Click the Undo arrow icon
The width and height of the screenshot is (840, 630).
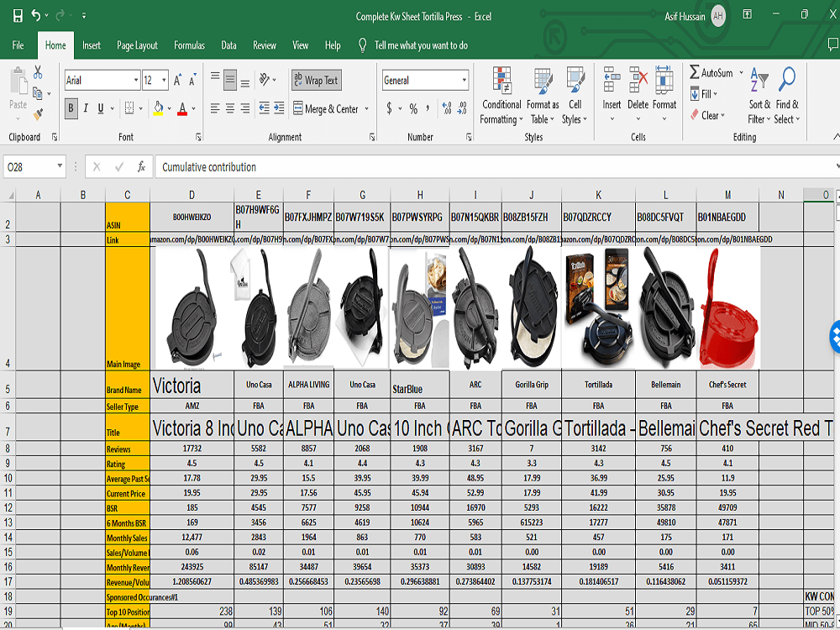coord(35,15)
